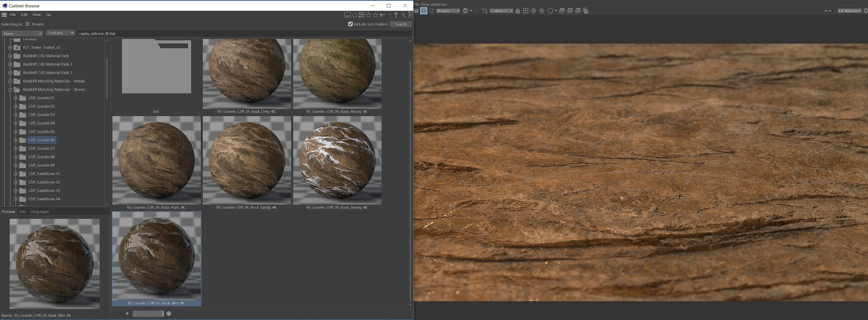Select the Cliff_Granite 06 folder
868x320 pixels.
point(41,140)
